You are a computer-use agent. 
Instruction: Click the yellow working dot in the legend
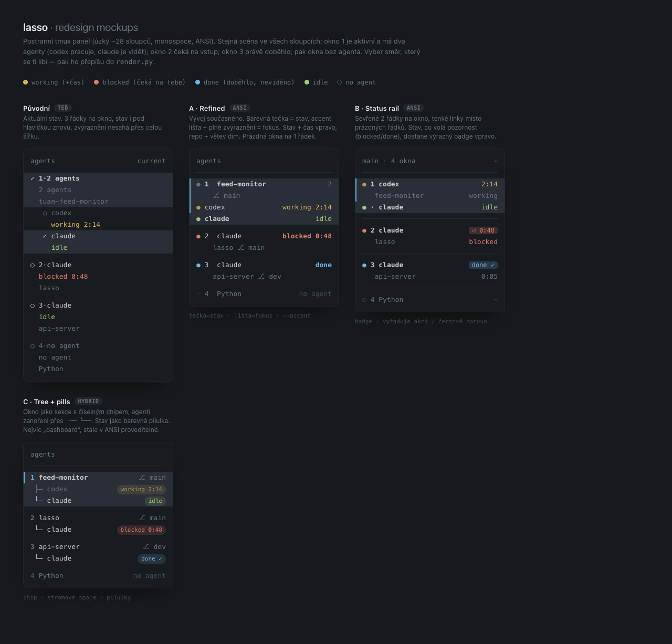[25, 82]
